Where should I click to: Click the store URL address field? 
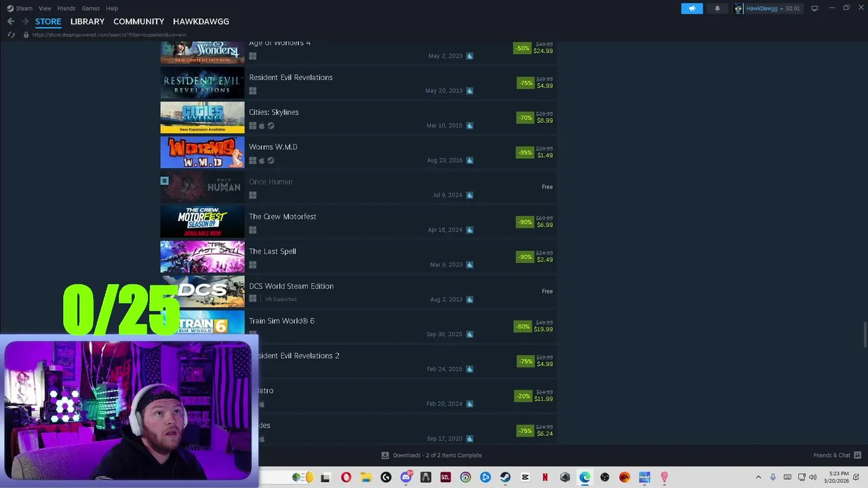109,35
